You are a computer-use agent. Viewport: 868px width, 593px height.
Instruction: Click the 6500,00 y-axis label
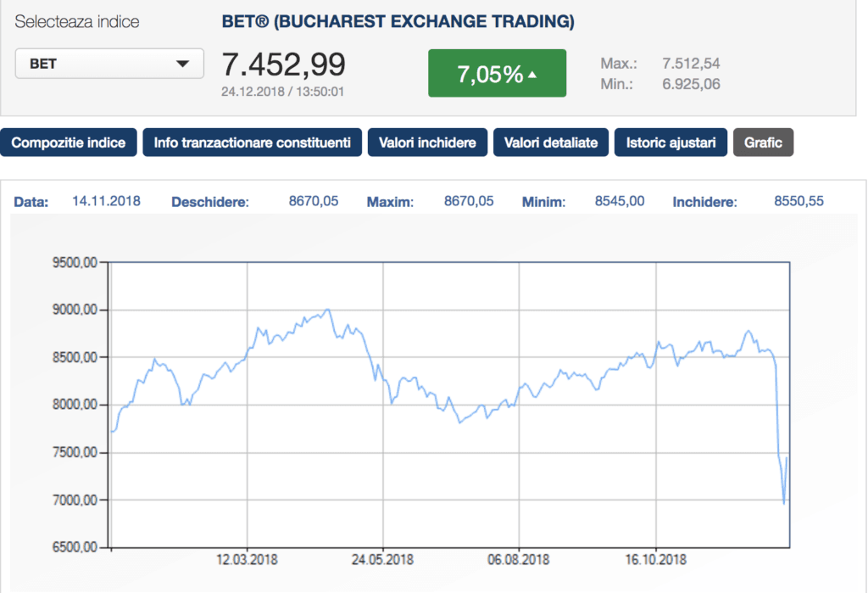pos(75,547)
